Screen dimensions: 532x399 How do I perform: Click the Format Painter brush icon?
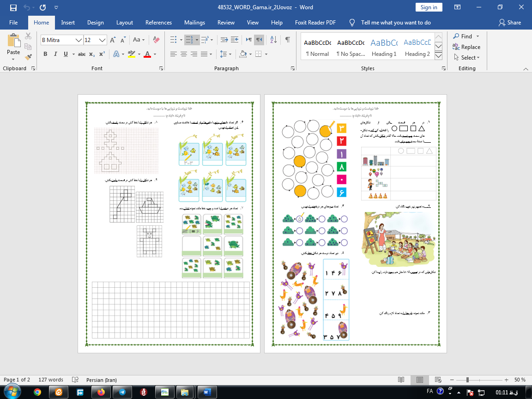[28, 57]
